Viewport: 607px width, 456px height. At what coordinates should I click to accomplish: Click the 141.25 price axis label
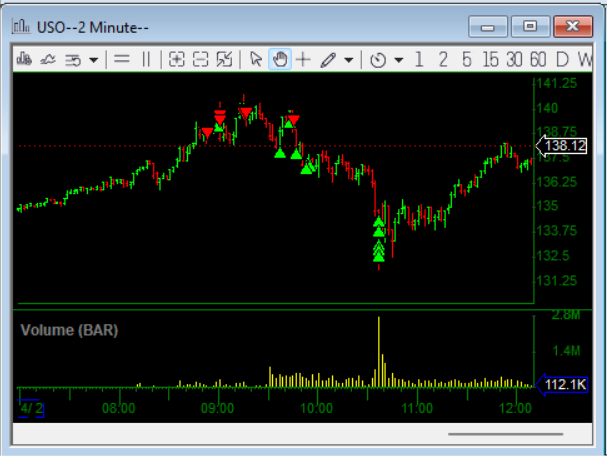[557, 83]
